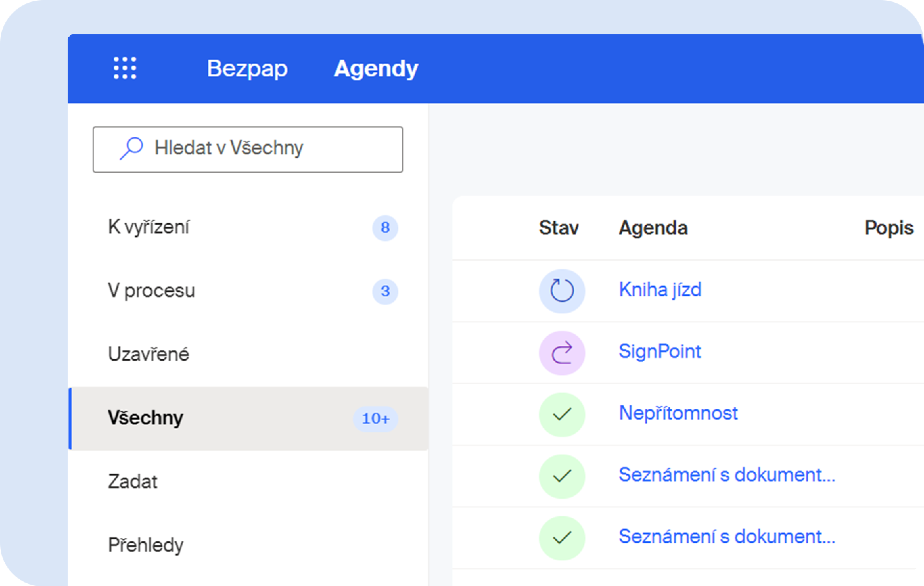Select the Všechny sidebar item
Screen dimensions: 924x586
tap(249, 418)
